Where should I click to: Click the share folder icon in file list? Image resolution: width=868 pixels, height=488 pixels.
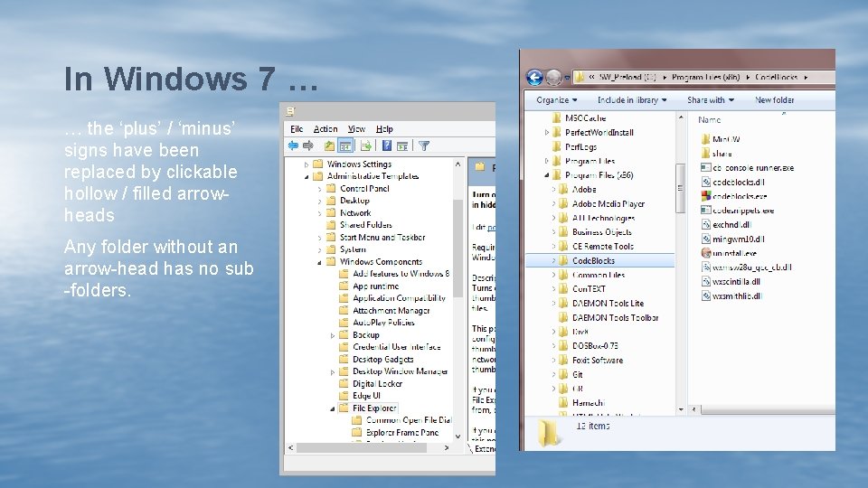[x=706, y=154]
